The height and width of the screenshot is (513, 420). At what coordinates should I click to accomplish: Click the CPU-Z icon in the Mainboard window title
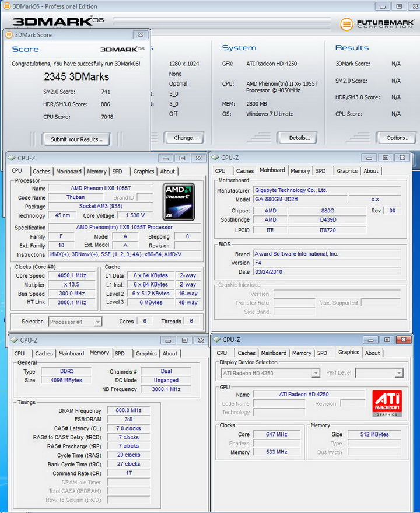click(215, 158)
